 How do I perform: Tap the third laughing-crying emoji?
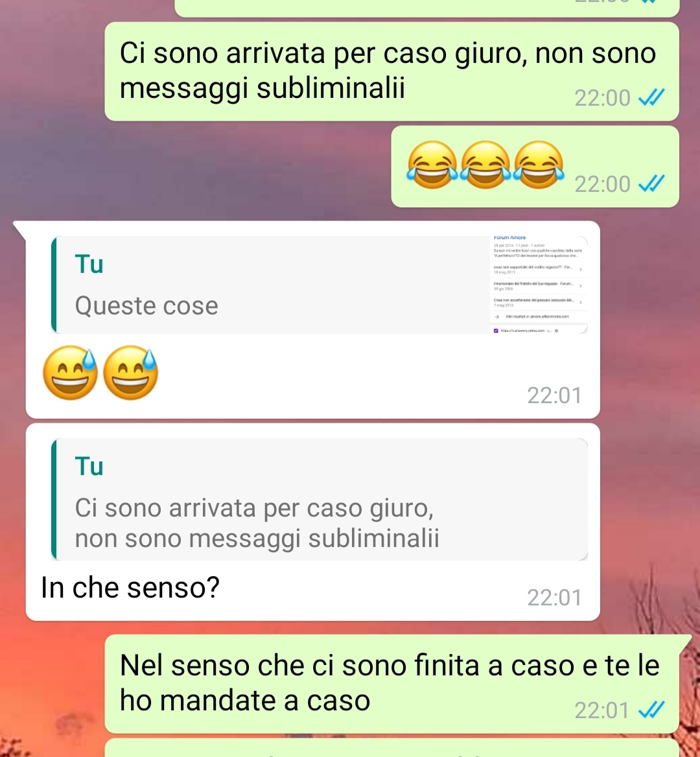[x=538, y=165]
